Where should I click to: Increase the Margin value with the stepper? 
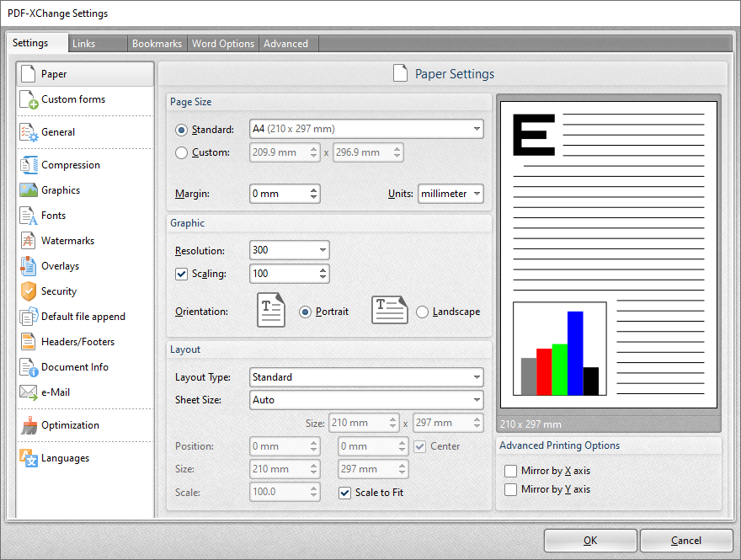tap(315, 189)
